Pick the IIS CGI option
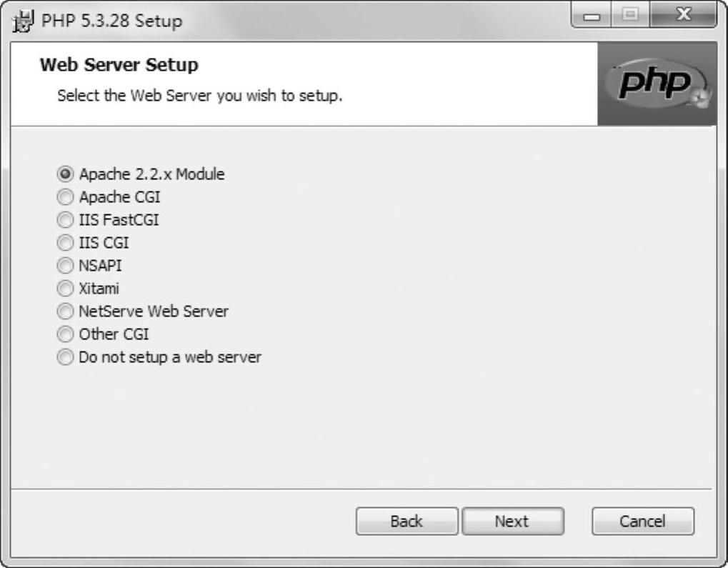Image resolution: width=728 pixels, height=568 pixels. [65, 242]
